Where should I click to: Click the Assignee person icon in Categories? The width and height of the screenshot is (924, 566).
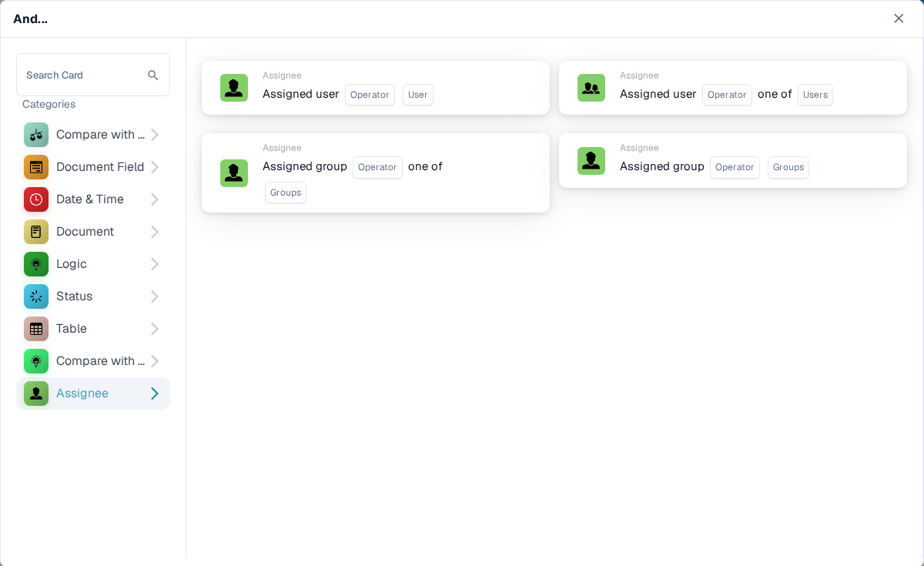[x=36, y=394]
